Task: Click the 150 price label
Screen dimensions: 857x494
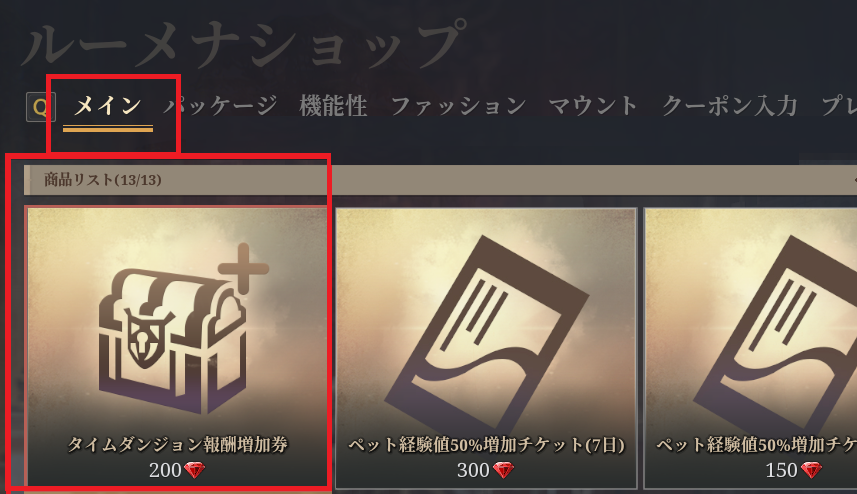Action: pyautogui.click(x=782, y=471)
